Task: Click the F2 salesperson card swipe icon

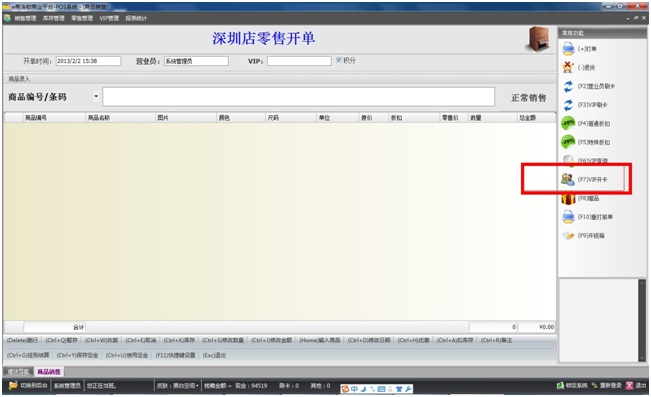Action: pyautogui.click(x=568, y=86)
